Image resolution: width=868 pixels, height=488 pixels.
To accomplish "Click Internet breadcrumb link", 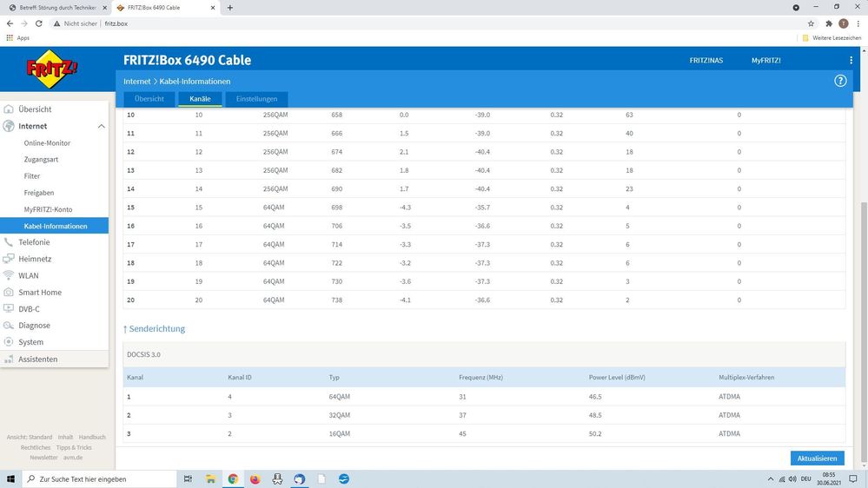I will [x=136, y=82].
